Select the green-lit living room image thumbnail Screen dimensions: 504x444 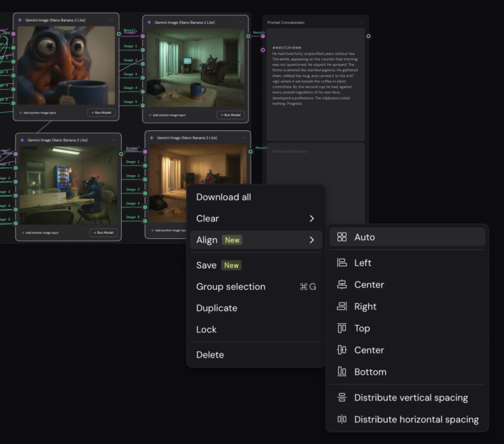(195, 68)
